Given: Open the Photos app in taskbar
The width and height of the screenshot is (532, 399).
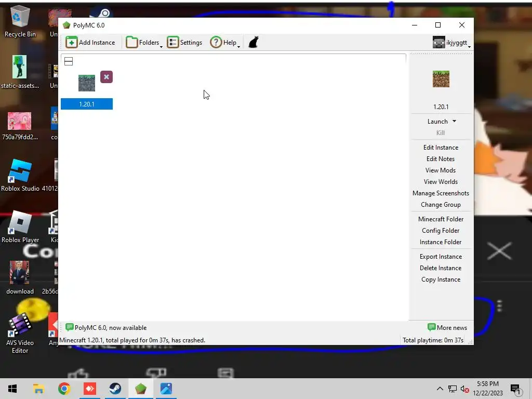Looking at the screenshot, I should 166,389.
